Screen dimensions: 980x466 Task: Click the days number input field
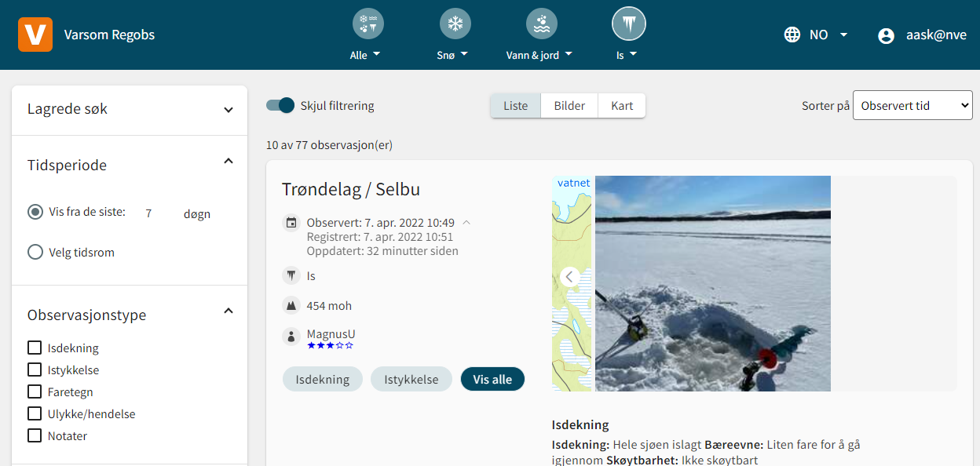(155, 213)
